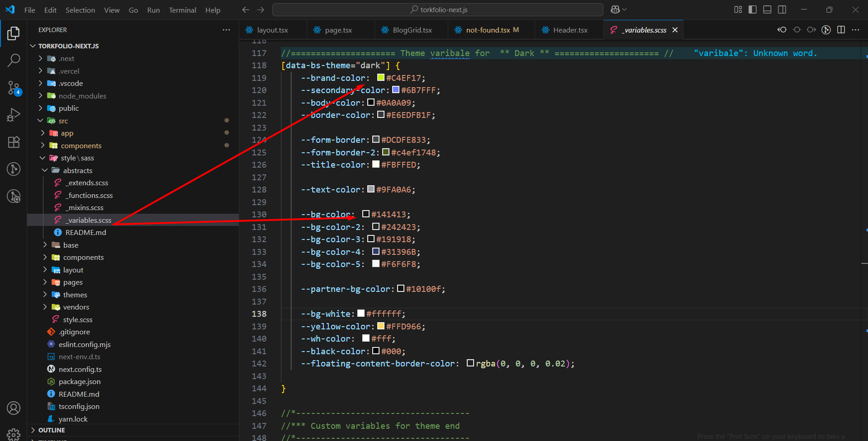Click the misspelled word 'varibale' in comment

(x=450, y=53)
